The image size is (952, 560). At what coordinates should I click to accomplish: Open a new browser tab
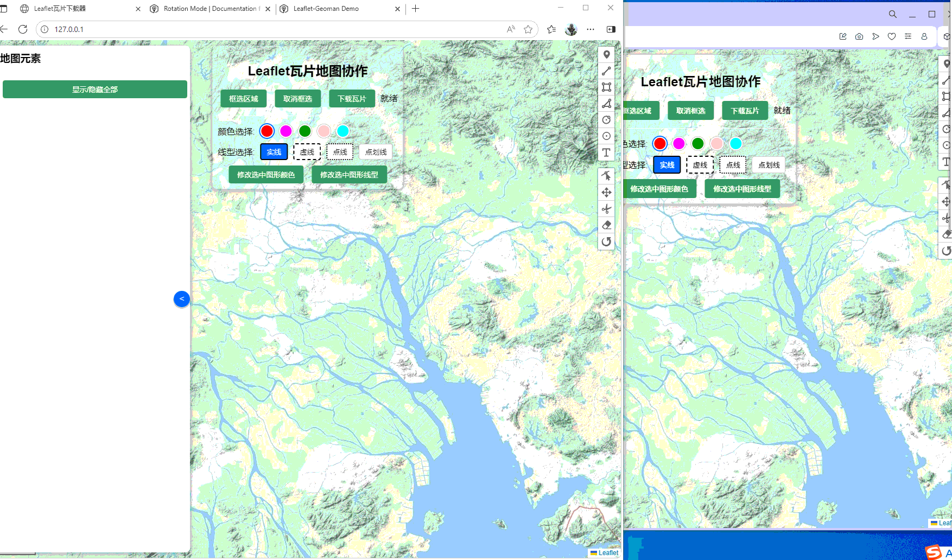[x=416, y=9]
